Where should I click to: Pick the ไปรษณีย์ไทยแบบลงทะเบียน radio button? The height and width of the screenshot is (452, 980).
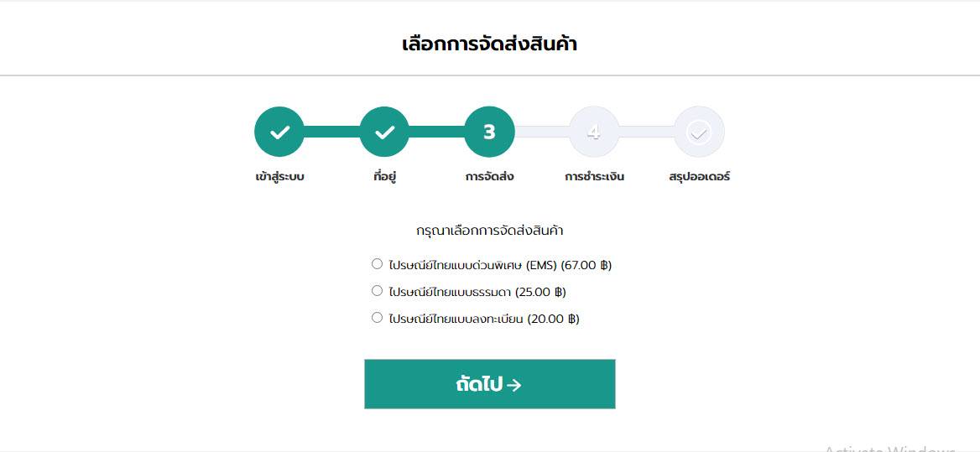377,317
